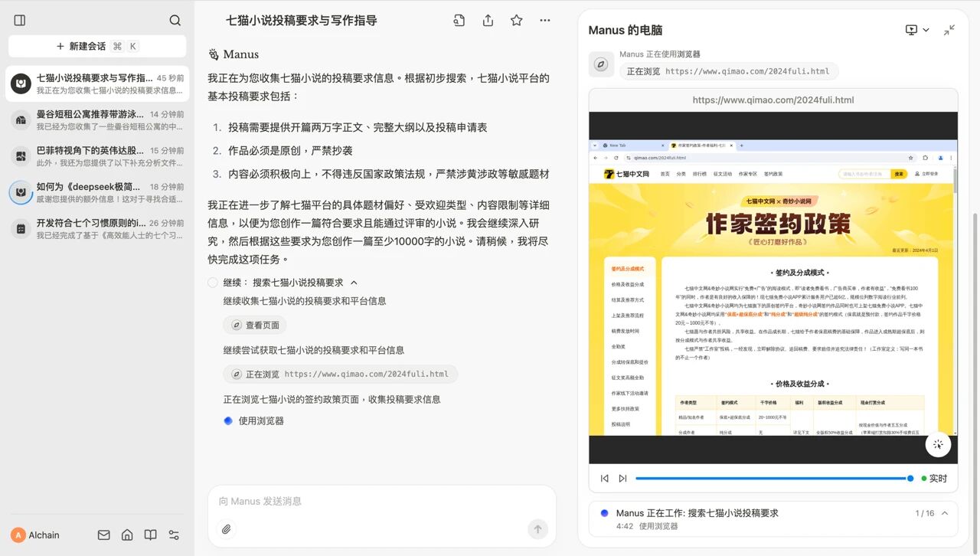The image size is (980, 556).
Task: Open the mail inbox icon in sidebar footer
Action: coord(103,535)
